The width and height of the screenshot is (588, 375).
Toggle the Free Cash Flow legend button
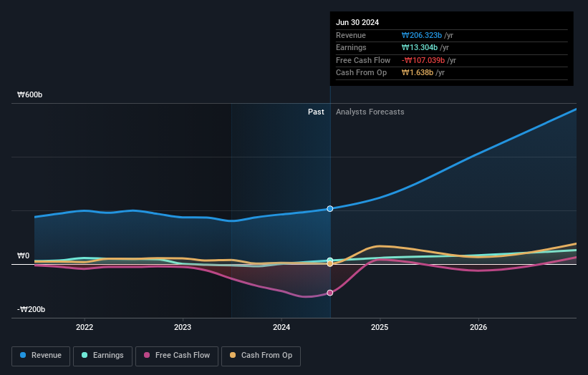click(177, 356)
